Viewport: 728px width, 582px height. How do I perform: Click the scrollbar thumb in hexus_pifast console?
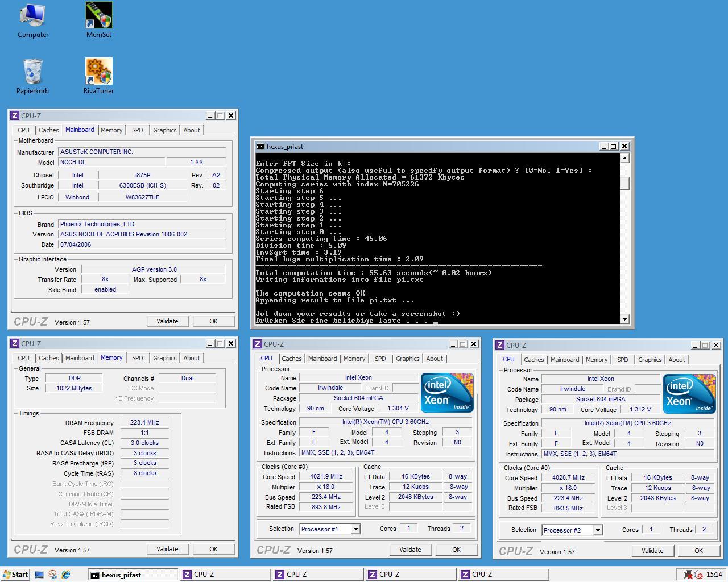click(x=624, y=184)
